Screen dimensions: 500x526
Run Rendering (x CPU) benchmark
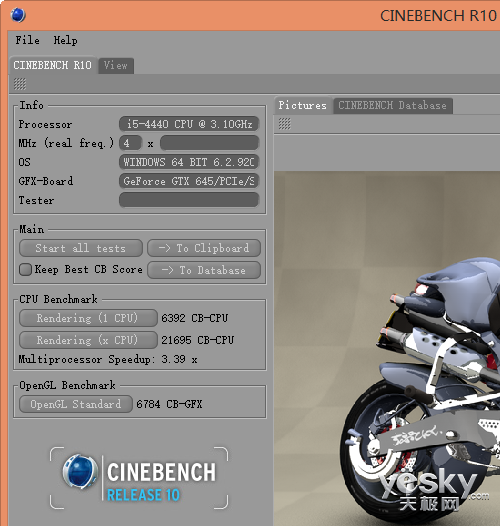click(88, 340)
